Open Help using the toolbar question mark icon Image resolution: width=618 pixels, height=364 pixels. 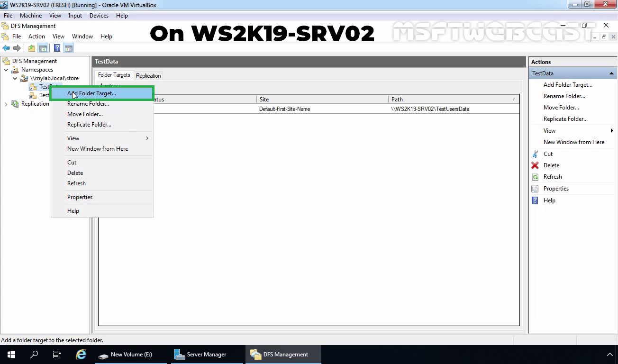click(56, 47)
